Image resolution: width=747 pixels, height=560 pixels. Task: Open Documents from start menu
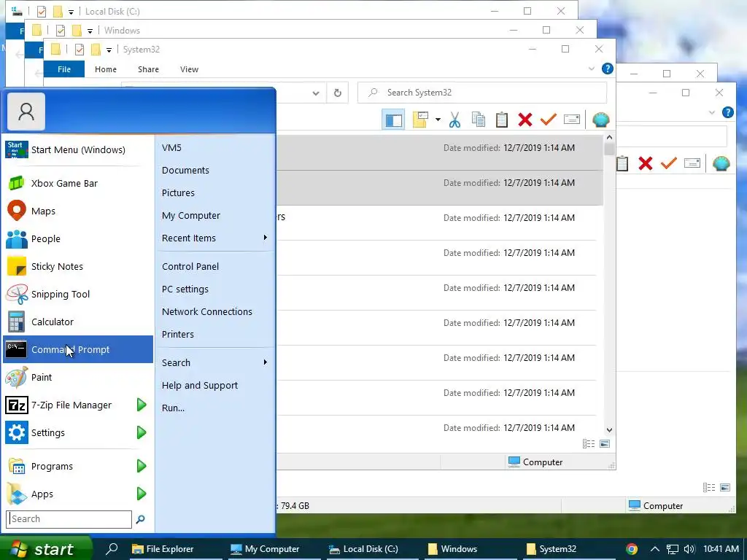pyautogui.click(x=215, y=171)
